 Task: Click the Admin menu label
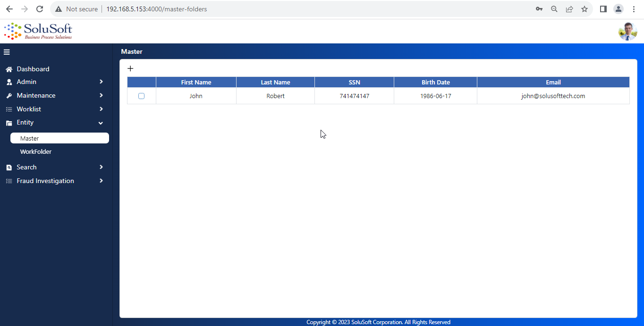[x=26, y=82]
